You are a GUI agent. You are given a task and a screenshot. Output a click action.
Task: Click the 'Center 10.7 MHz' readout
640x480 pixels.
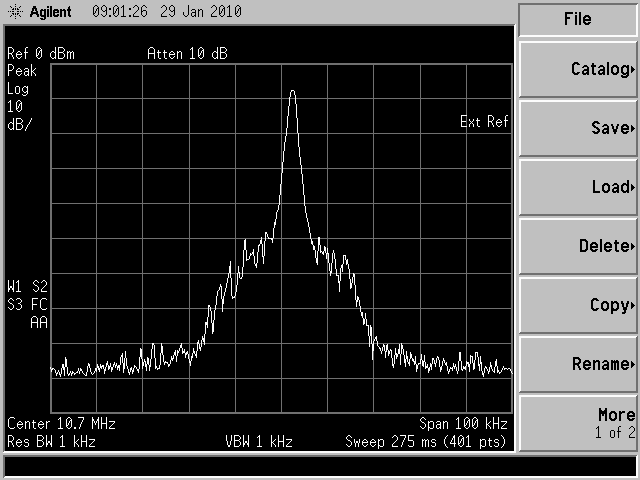pyautogui.click(x=61, y=424)
